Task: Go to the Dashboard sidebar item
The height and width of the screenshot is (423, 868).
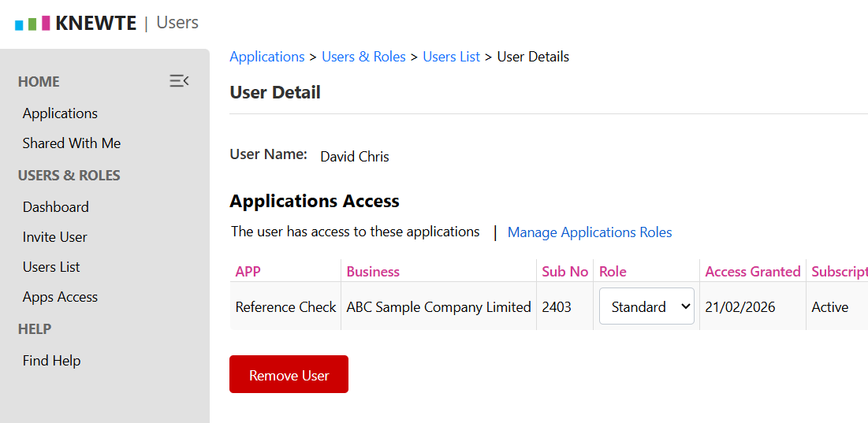Action: coord(55,207)
